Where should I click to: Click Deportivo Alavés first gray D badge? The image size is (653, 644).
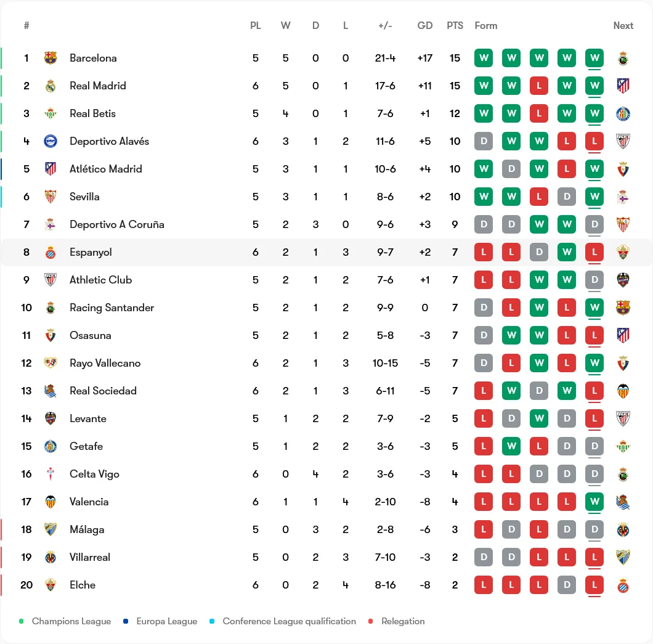click(x=484, y=141)
